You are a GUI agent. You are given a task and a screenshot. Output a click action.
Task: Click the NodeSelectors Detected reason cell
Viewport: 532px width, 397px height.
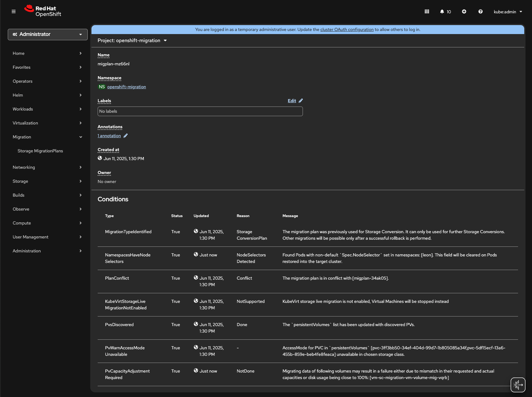pos(251,258)
